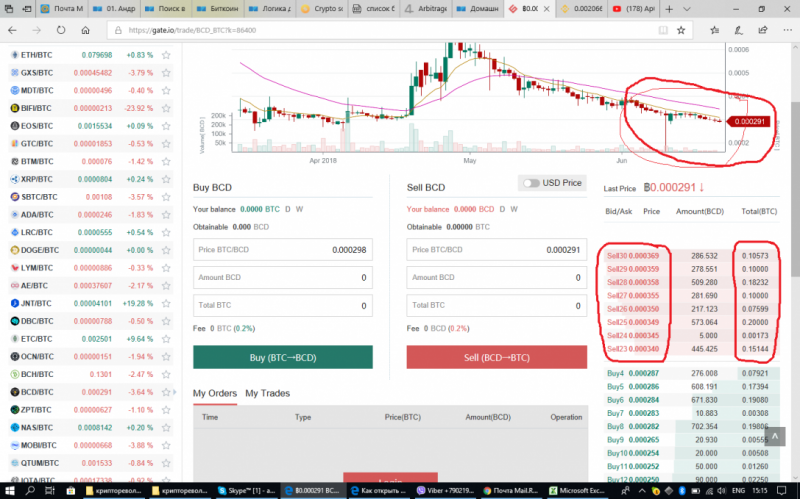Click Sell (BCD→BTC) button
Screen dimensions: 800x499
tap(496, 357)
